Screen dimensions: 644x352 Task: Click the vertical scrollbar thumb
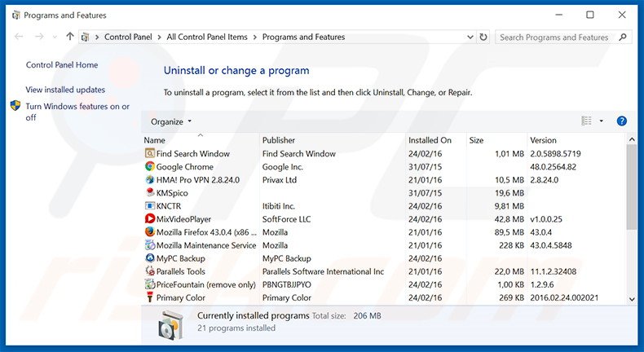point(632,187)
